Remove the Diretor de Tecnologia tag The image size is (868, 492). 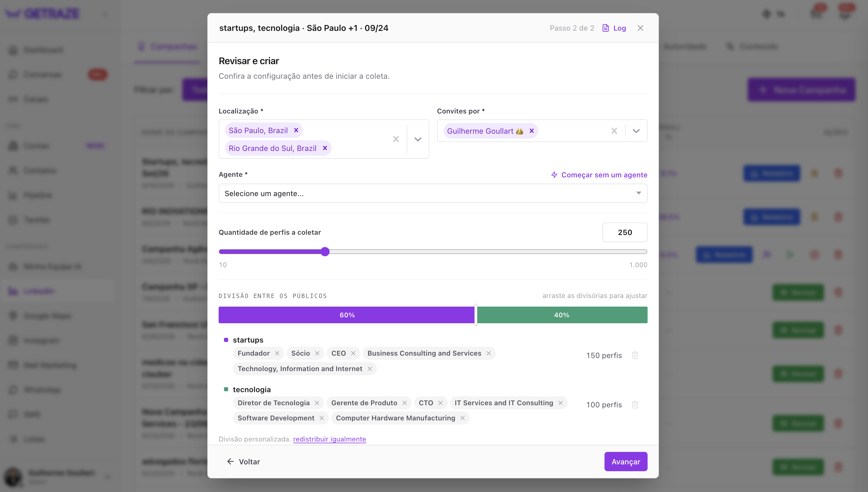317,403
